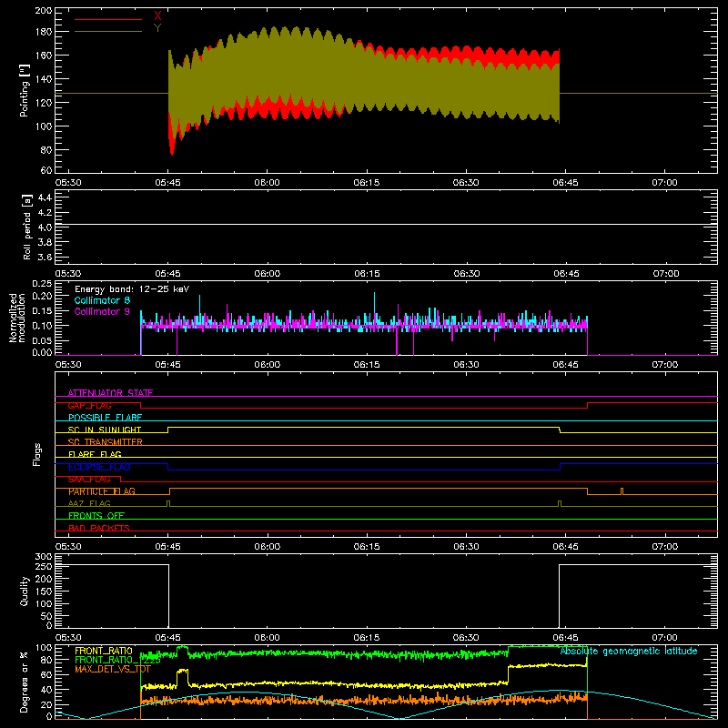Click the BAD_PACKETS flag label

[99, 528]
